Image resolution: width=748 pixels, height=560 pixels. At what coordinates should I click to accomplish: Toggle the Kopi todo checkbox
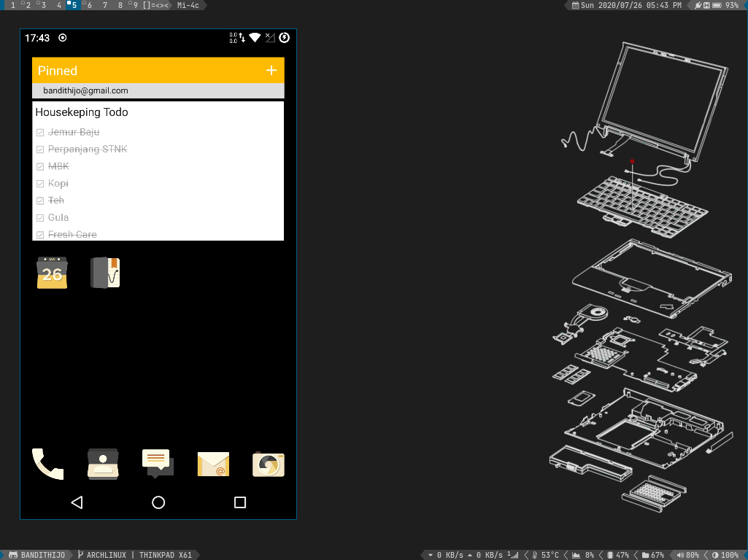click(x=40, y=184)
